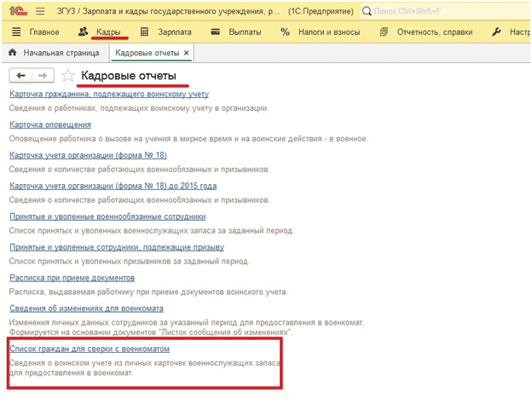Viewport: 532px width, 410px height.
Task: Go forward with the right arrow button
Action: (43, 75)
